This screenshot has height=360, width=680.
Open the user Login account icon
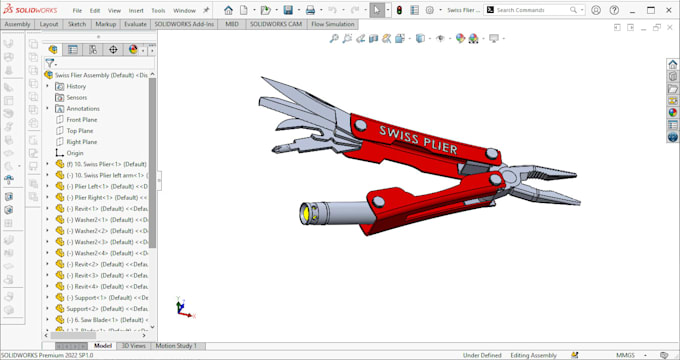click(x=596, y=10)
